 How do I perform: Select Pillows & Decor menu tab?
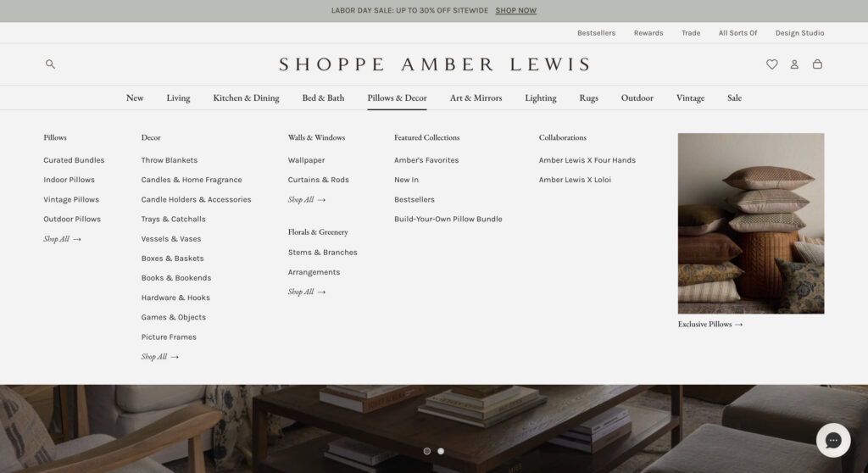(397, 98)
